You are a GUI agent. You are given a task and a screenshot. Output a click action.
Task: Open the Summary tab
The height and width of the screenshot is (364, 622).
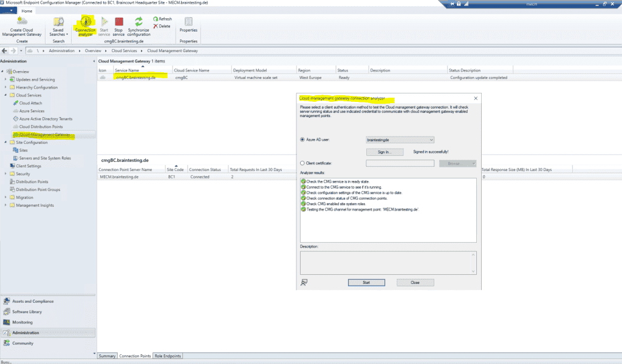point(107,356)
